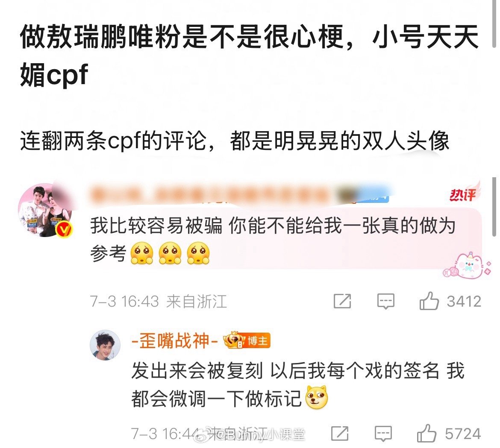Click the bunny sticker on comment bubble
500x448 pixels.
coord(467,265)
